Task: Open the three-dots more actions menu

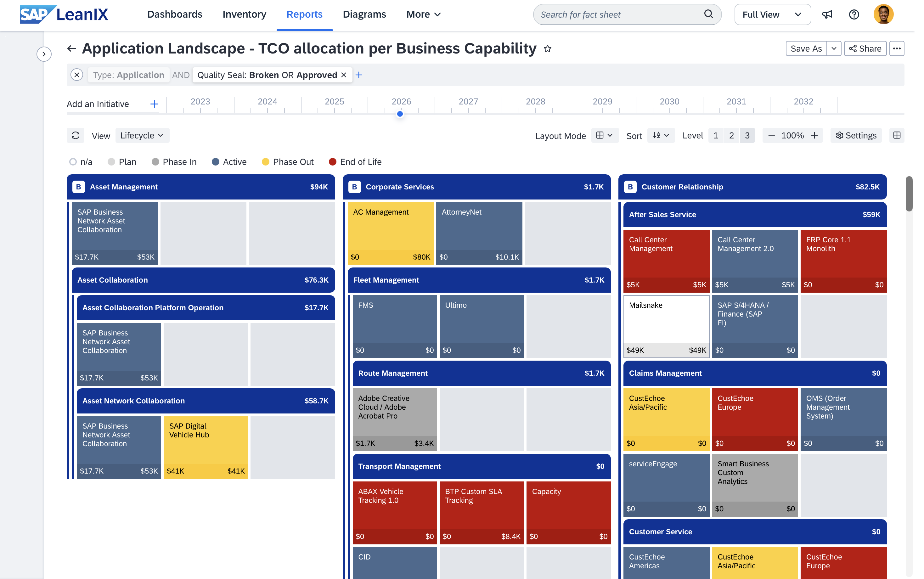Action: [x=896, y=49]
